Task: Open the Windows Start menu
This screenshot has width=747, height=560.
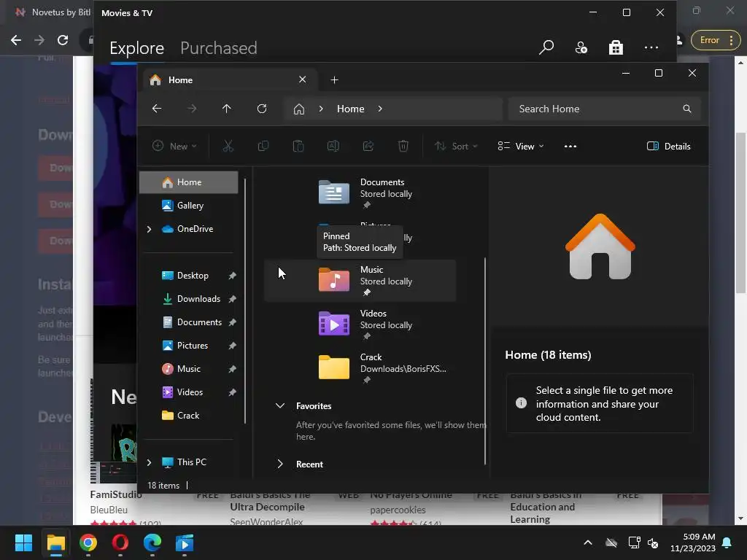Action: (23, 542)
